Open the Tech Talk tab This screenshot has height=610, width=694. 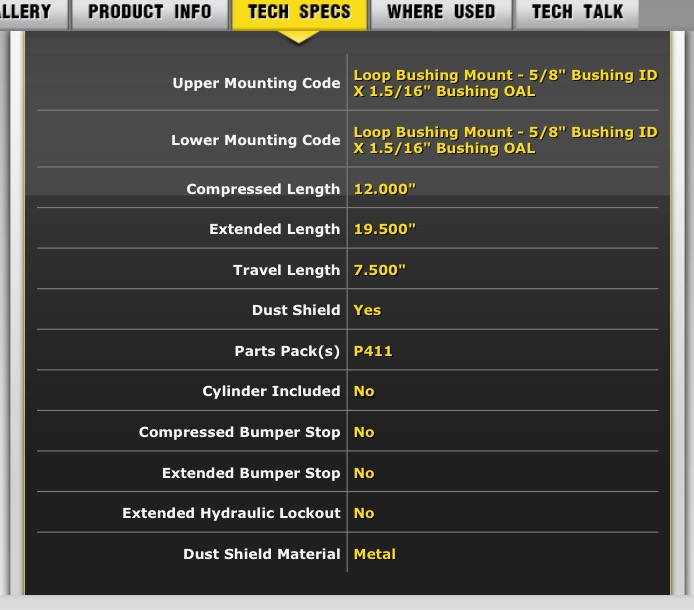pos(577,13)
